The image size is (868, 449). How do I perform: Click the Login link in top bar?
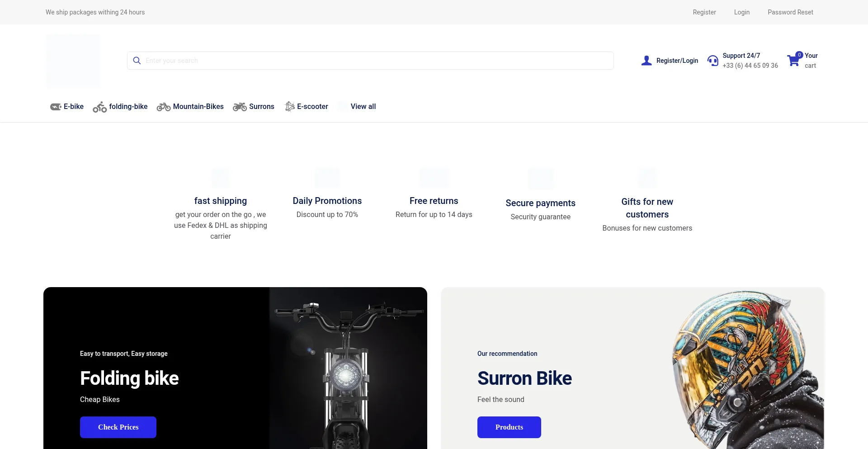742,12
